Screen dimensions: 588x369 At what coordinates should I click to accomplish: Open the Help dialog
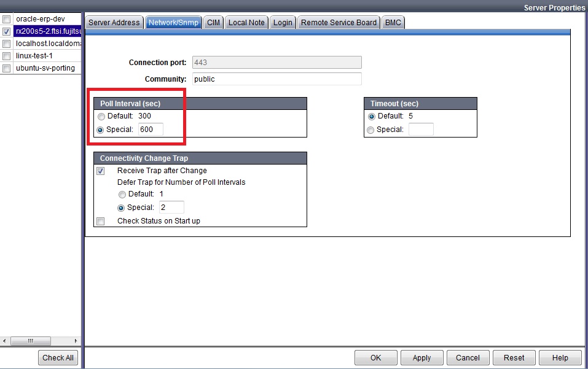[x=560, y=357]
